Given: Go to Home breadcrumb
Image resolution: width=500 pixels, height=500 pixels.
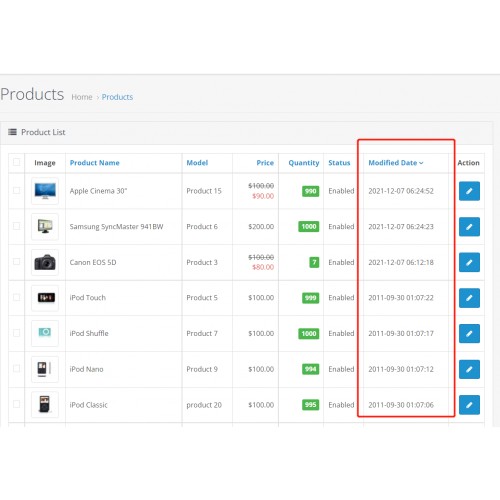Looking at the screenshot, I should pyautogui.click(x=82, y=97).
